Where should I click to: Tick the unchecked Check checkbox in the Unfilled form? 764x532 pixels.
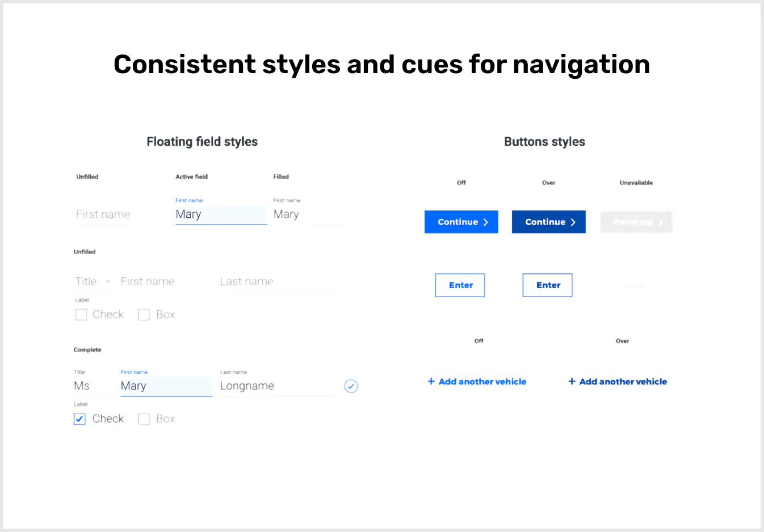[x=81, y=315]
